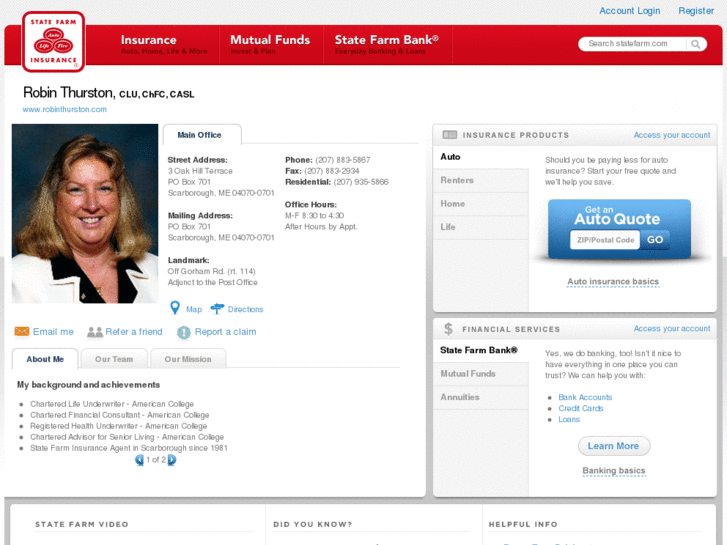
Task: Open Banking basics link
Action: 614,470
